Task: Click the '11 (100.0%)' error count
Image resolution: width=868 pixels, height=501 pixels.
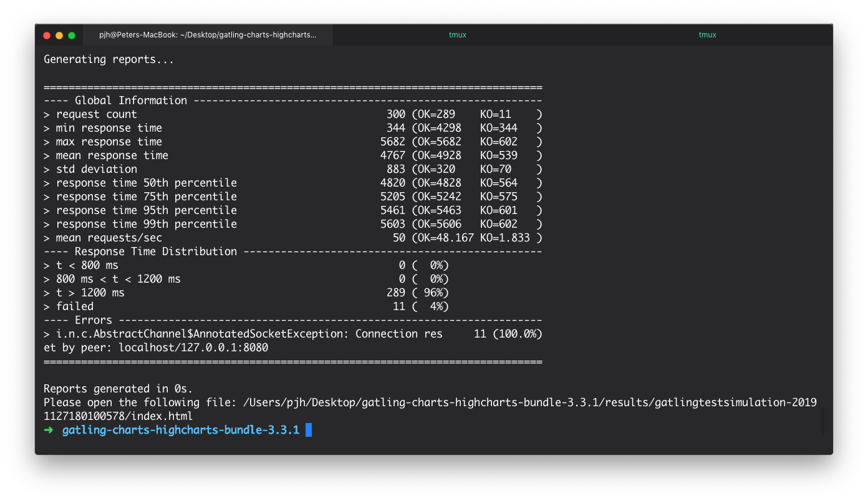Action: [x=508, y=334]
